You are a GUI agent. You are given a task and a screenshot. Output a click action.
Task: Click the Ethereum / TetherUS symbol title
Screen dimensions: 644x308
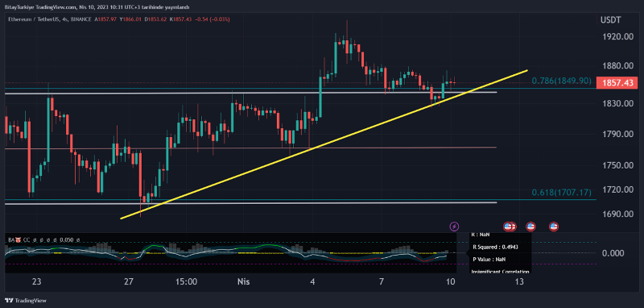pos(31,19)
